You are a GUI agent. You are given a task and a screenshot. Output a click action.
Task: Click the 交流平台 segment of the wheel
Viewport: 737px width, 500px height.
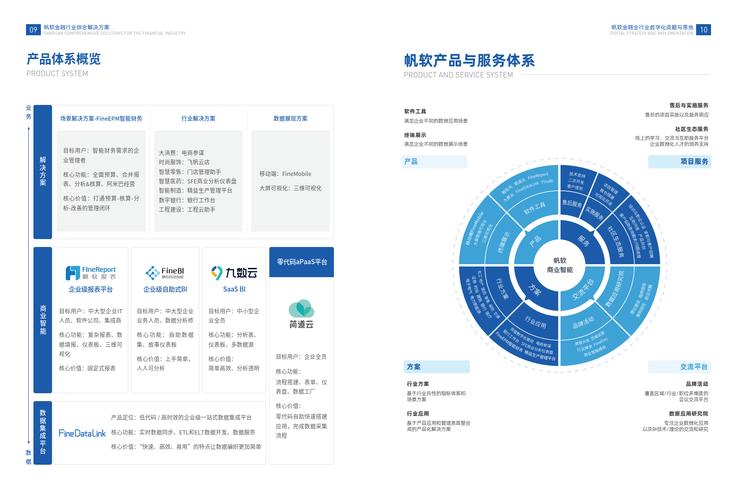(x=583, y=289)
